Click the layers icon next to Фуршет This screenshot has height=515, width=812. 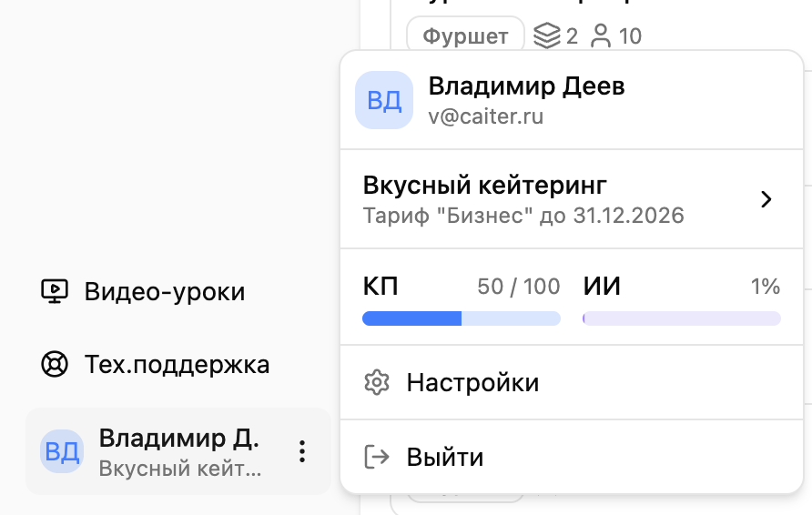click(545, 36)
